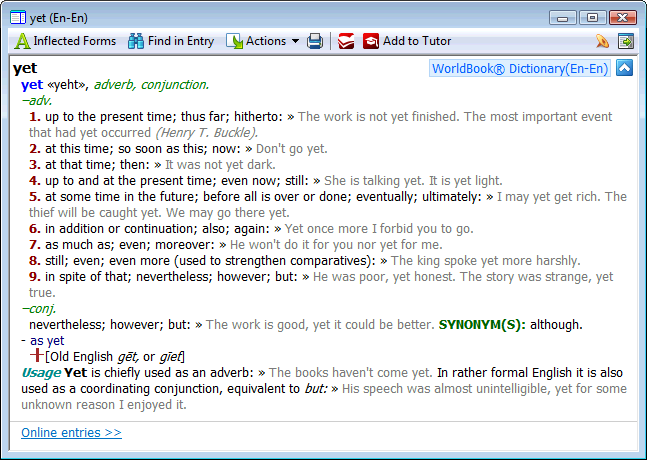Image resolution: width=647 pixels, height=460 pixels.
Task: Click the card window icon in title bar
Action: 18,18
